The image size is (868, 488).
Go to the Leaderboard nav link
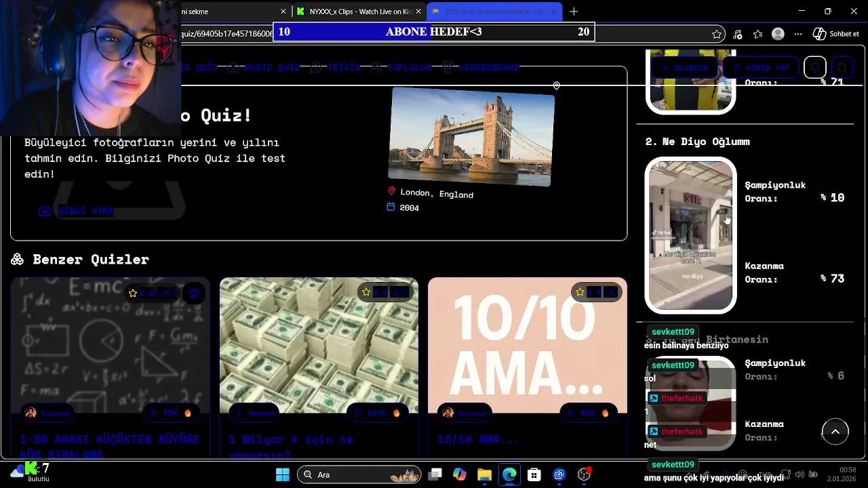(x=481, y=67)
